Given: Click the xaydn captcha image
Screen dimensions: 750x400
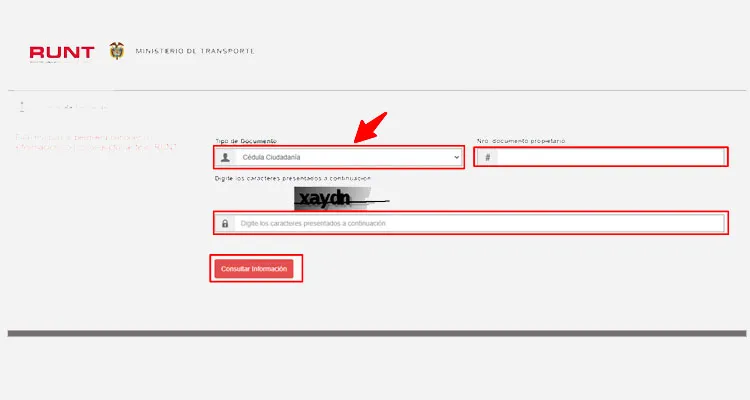Looking at the screenshot, I should (342, 199).
